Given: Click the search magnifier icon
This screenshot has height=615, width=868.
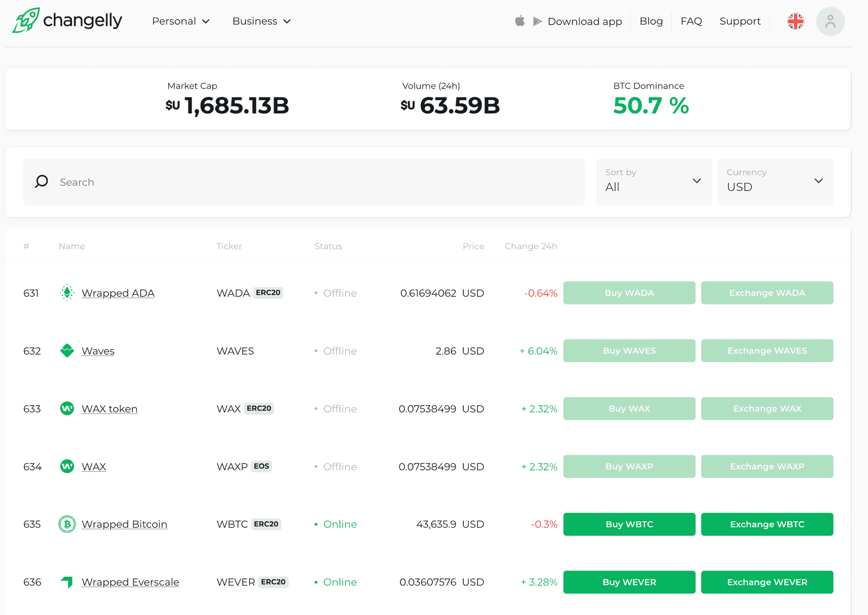Looking at the screenshot, I should 41,181.
